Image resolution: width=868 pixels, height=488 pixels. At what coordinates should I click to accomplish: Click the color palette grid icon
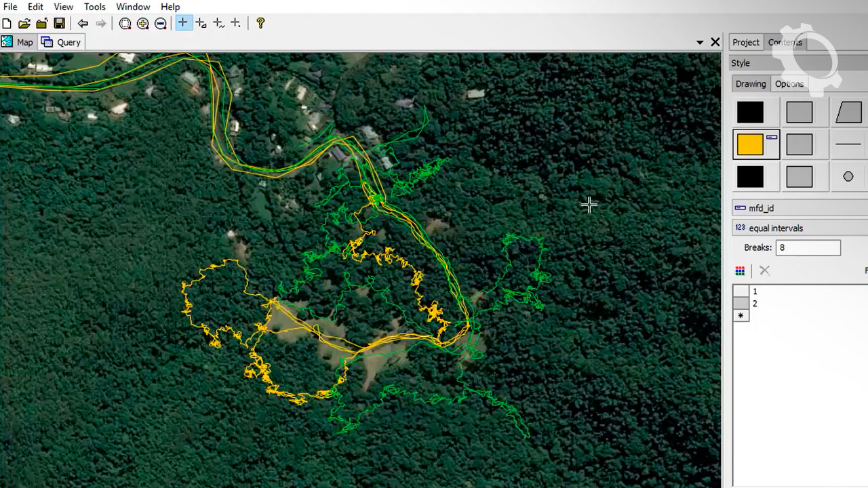[x=740, y=271]
